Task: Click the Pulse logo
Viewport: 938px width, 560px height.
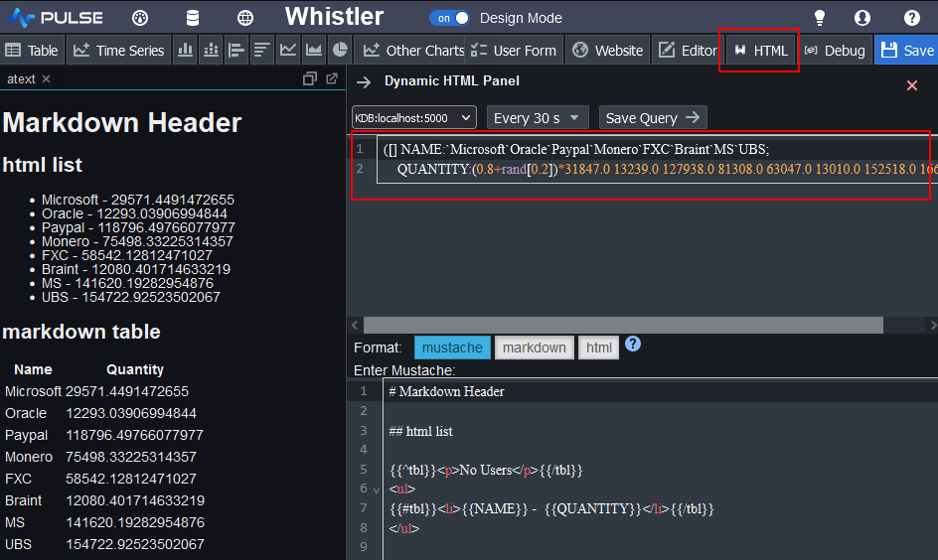Action: tap(56, 18)
